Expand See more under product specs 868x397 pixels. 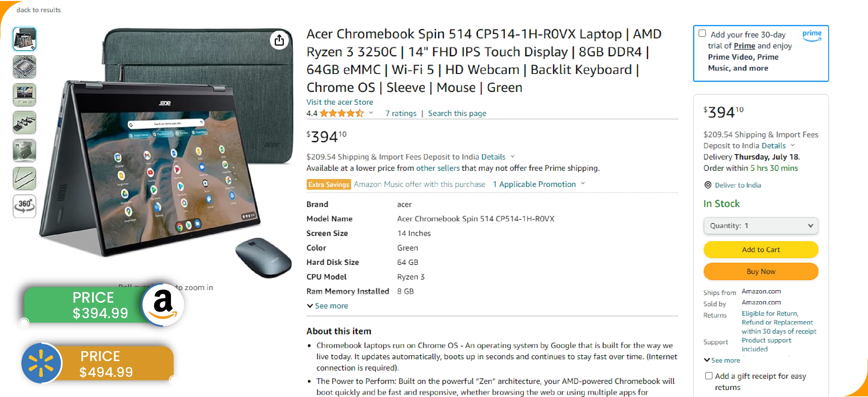tap(328, 306)
